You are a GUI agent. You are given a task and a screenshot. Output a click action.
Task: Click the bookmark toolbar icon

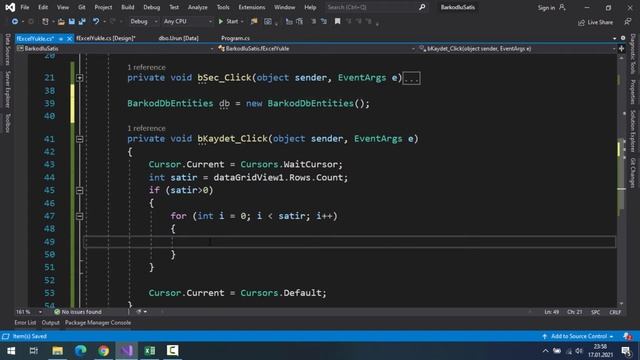pyautogui.click(x=337, y=21)
